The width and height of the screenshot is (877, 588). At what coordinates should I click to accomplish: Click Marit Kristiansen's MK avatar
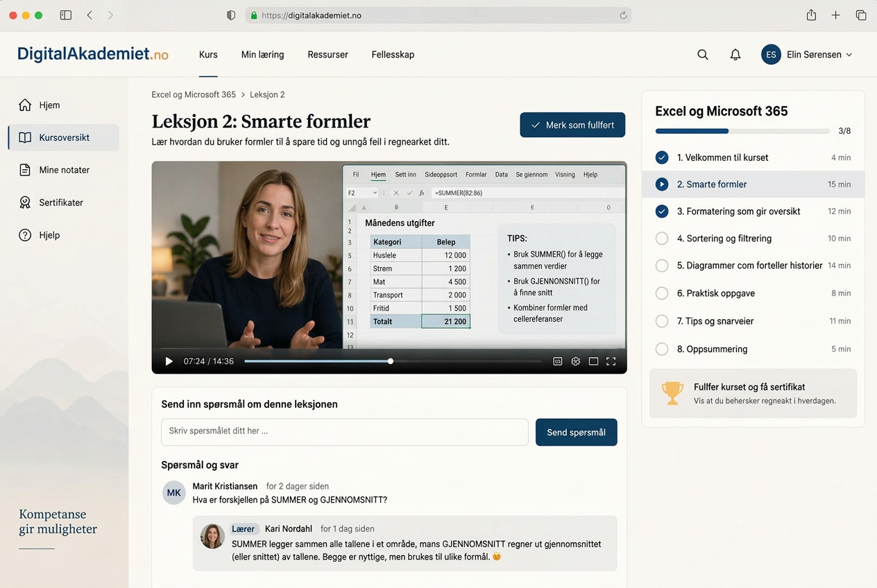tap(174, 493)
